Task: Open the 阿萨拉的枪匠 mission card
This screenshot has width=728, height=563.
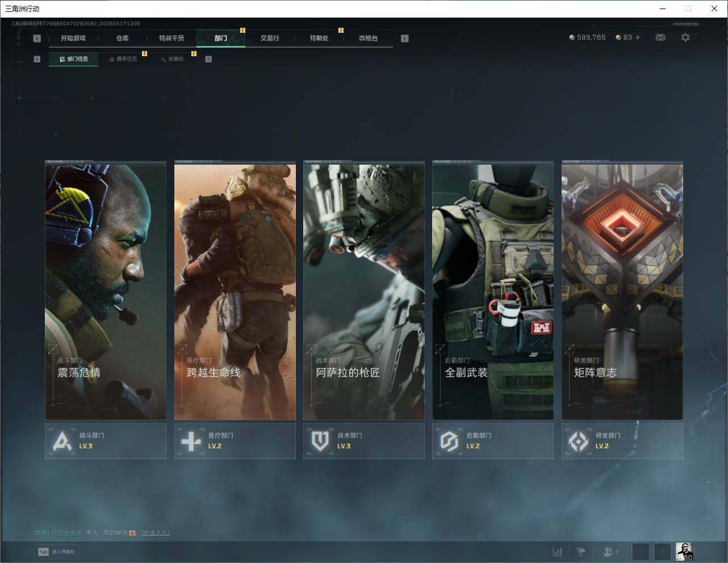Action: 364,291
